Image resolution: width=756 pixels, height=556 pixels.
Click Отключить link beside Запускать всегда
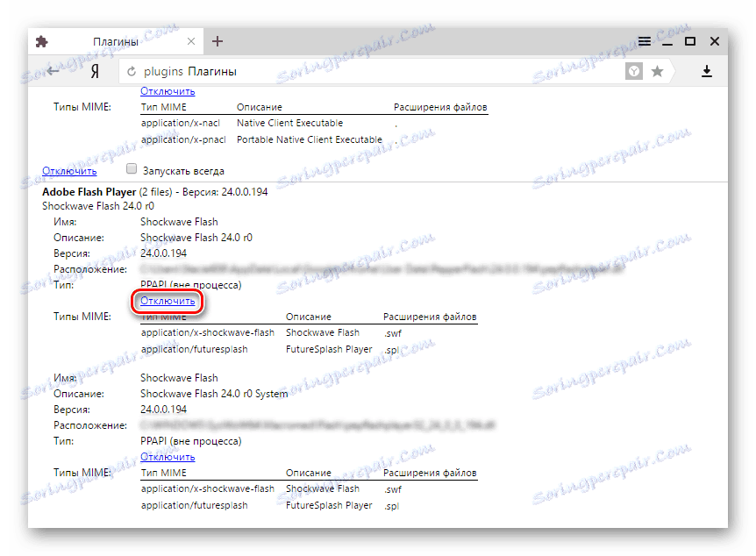coord(69,171)
